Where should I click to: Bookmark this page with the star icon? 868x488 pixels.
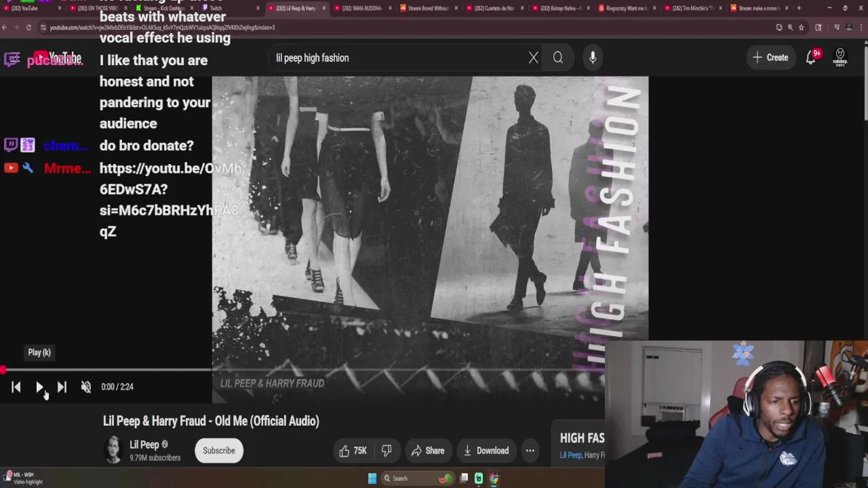click(802, 28)
